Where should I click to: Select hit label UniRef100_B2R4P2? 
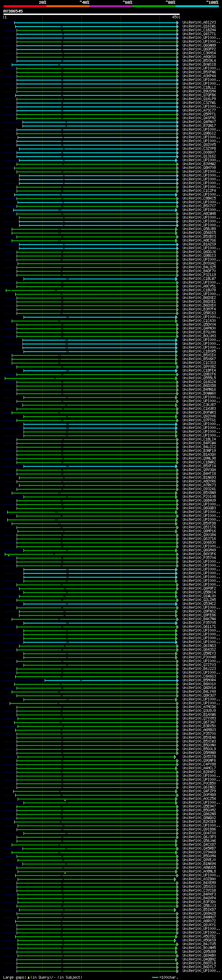pos(199,772)
